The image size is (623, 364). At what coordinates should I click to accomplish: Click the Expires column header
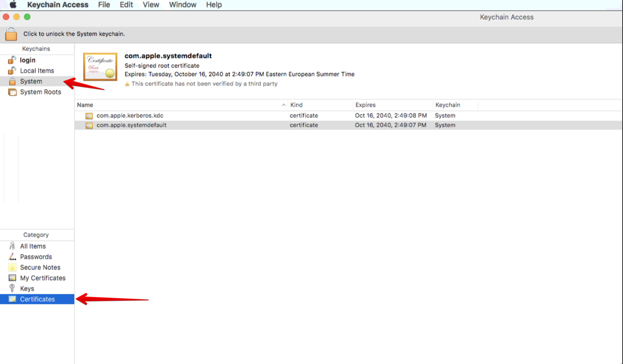(x=365, y=105)
